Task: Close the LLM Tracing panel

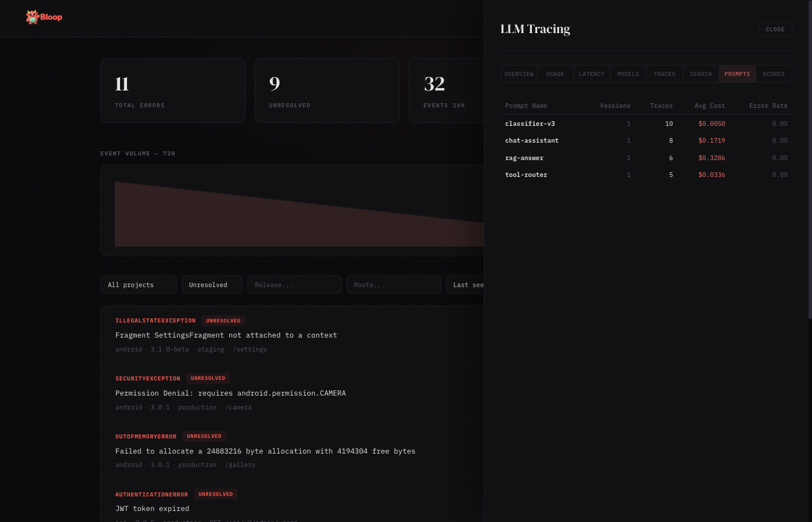Action: (775, 29)
